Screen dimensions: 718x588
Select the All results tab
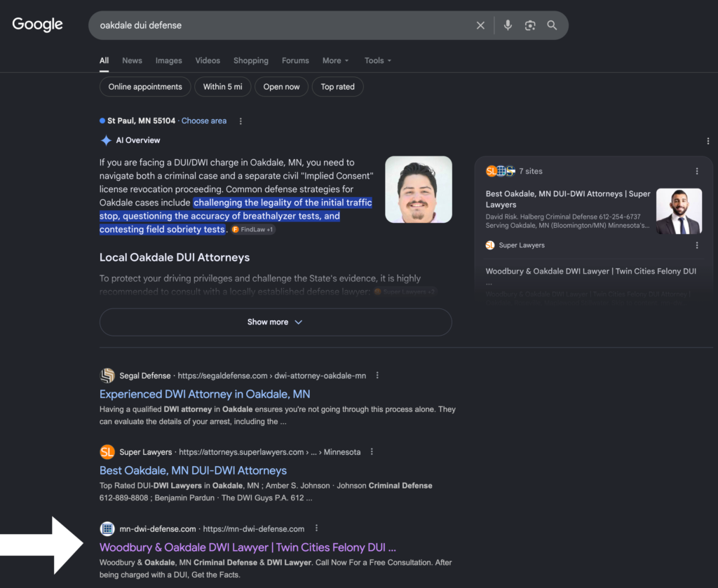pyautogui.click(x=104, y=60)
